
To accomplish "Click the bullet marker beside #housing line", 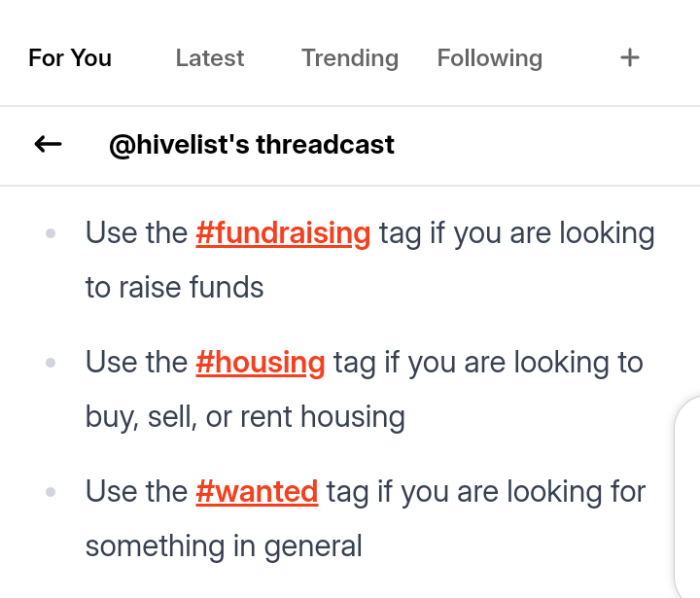I will pos(51,362).
